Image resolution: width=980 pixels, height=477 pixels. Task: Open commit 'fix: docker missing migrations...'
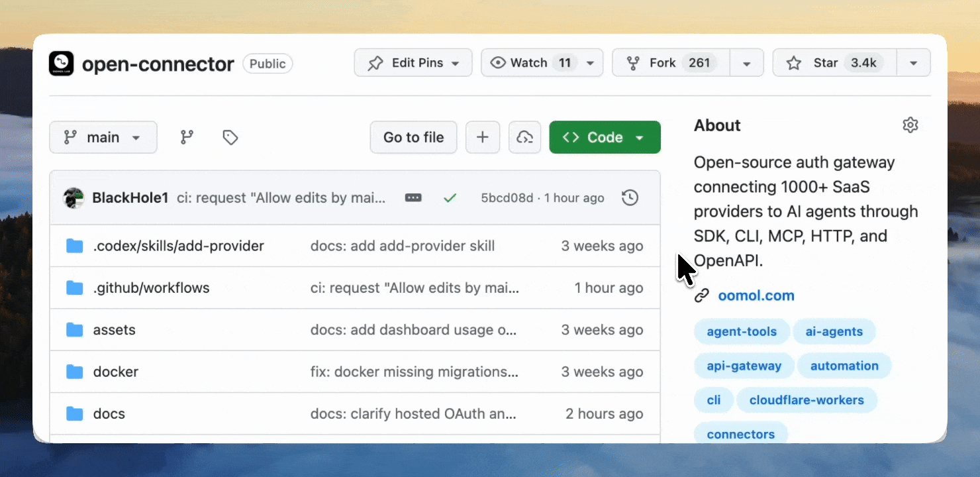(415, 372)
